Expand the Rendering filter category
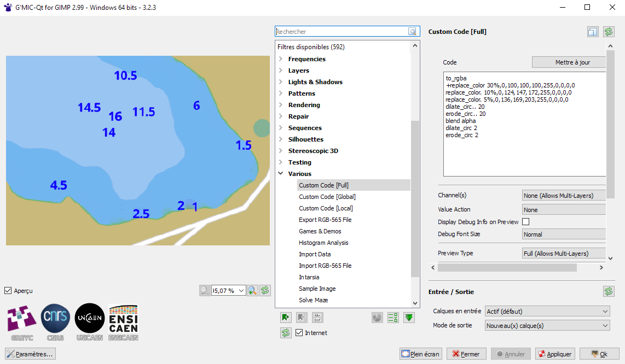This screenshot has width=625, height=364. click(281, 105)
